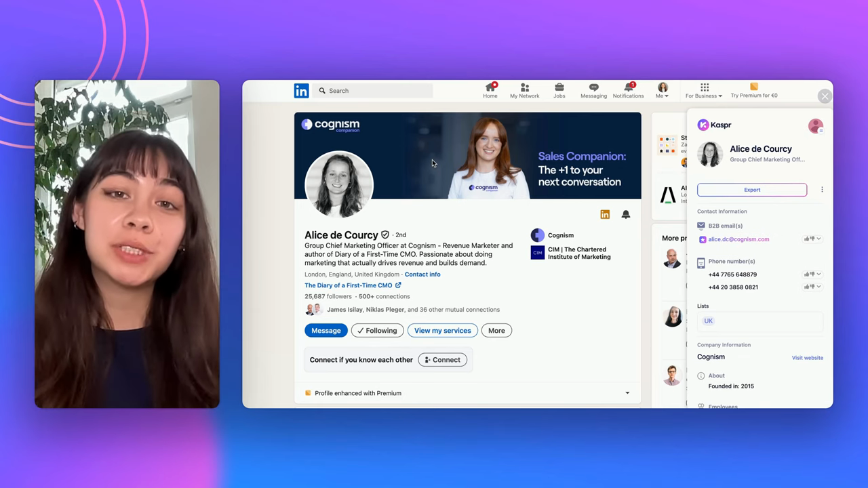
Task: Click the Kaspr logo
Action: coord(714,125)
